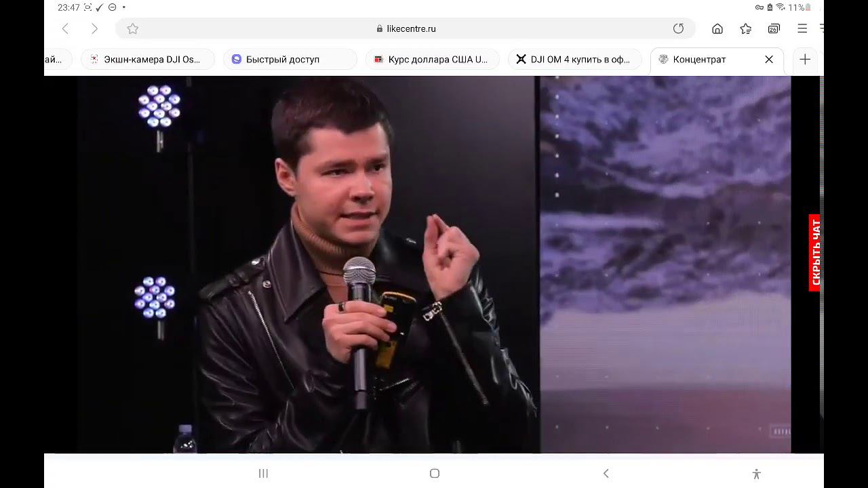Go back with the browser back arrow

coord(66,28)
